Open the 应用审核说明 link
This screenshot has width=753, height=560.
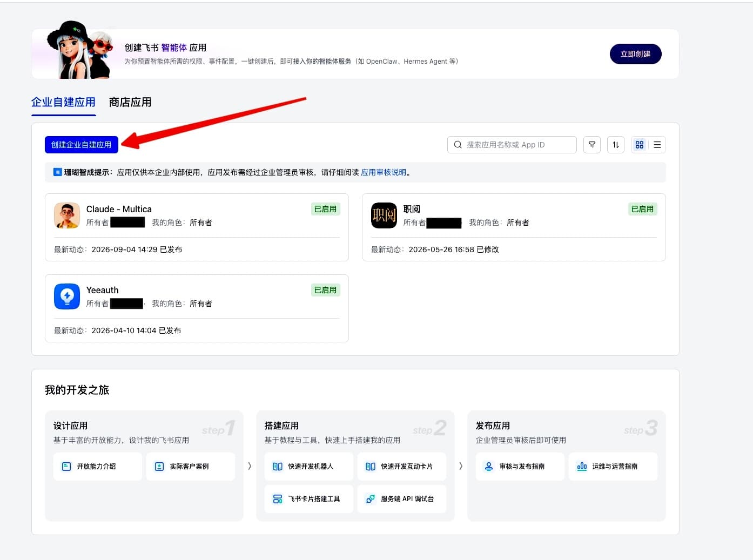(384, 172)
